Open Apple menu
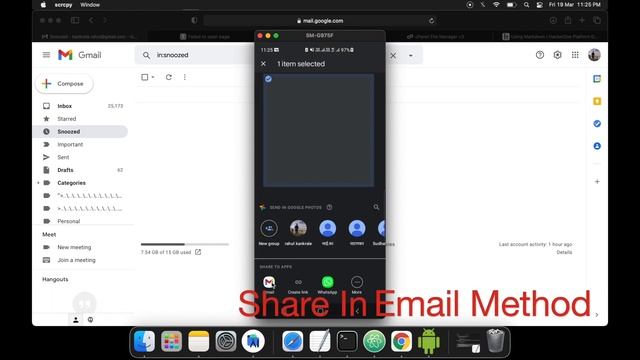 click(x=43, y=5)
